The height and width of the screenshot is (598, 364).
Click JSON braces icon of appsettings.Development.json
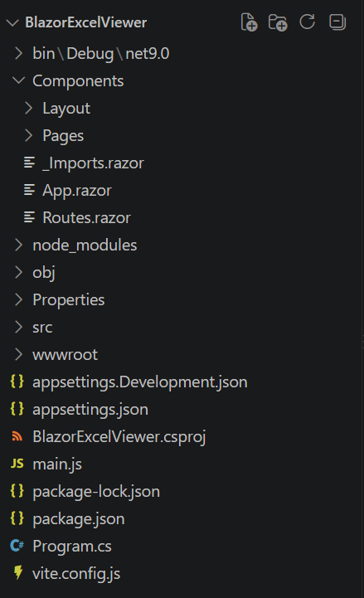17,382
